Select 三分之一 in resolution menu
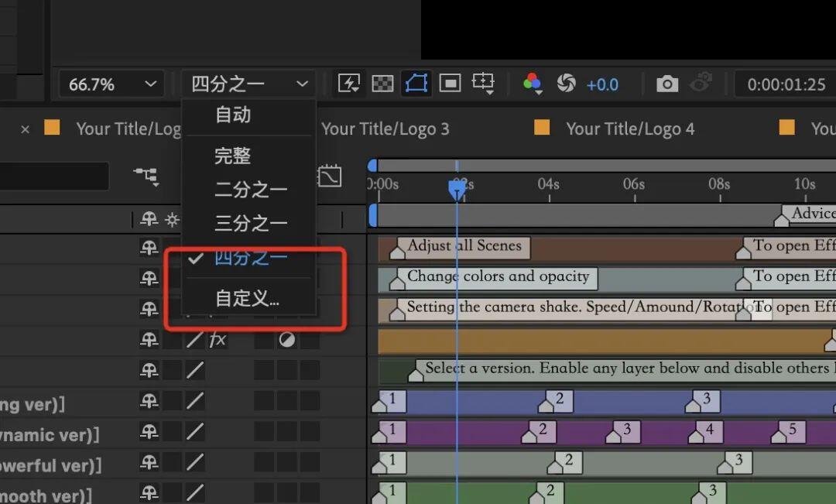Viewport: 836px width, 504px height. pos(251,223)
